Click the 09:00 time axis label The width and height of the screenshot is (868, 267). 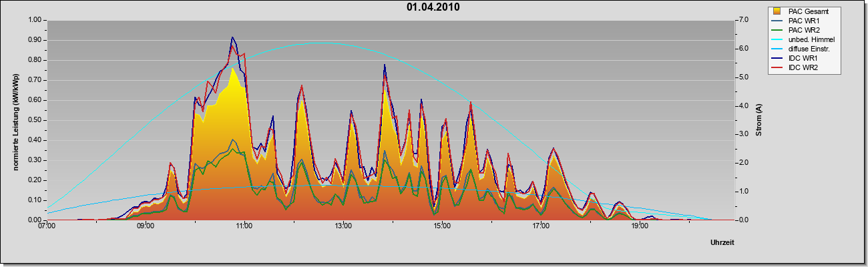pos(146,226)
